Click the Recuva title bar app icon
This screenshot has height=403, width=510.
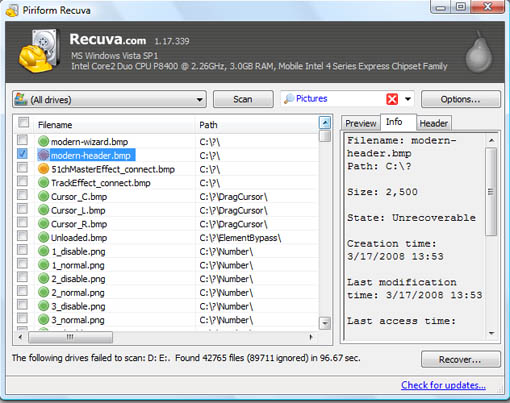click(12, 11)
